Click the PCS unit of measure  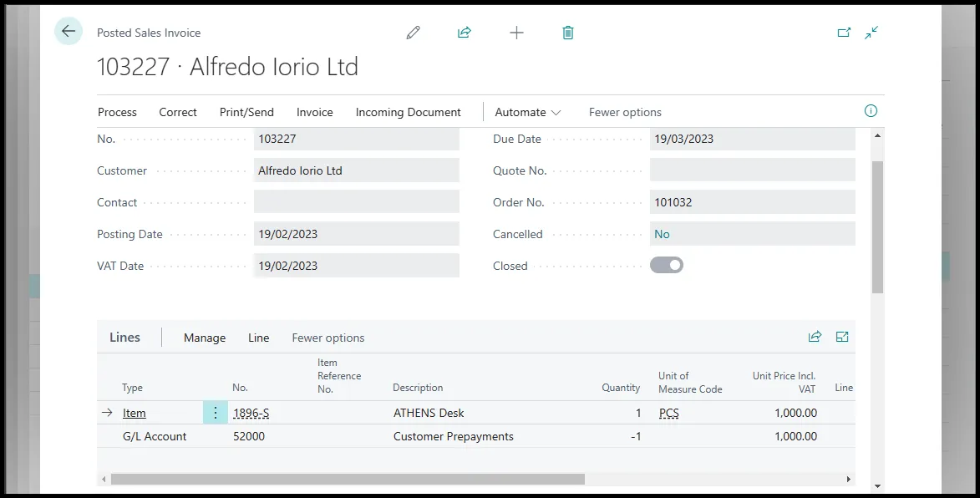pyautogui.click(x=668, y=413)
